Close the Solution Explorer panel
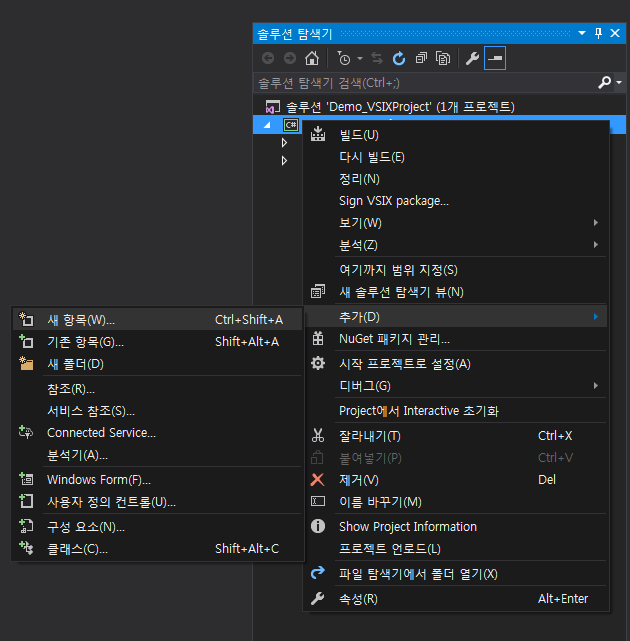630x641 pixels. tap(615, 33)
